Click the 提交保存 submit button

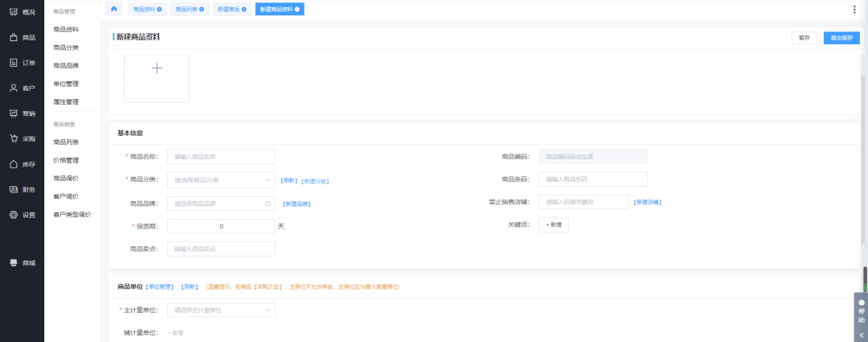tap(841, 38)
